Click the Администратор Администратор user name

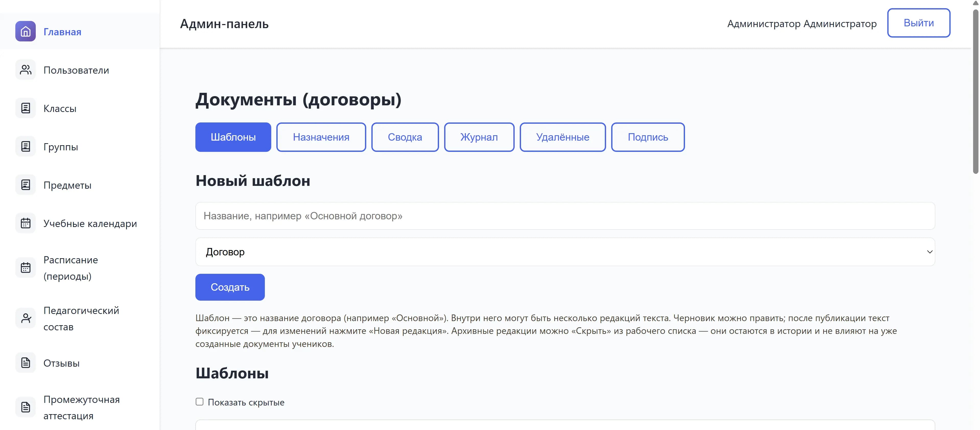point(802,24)
